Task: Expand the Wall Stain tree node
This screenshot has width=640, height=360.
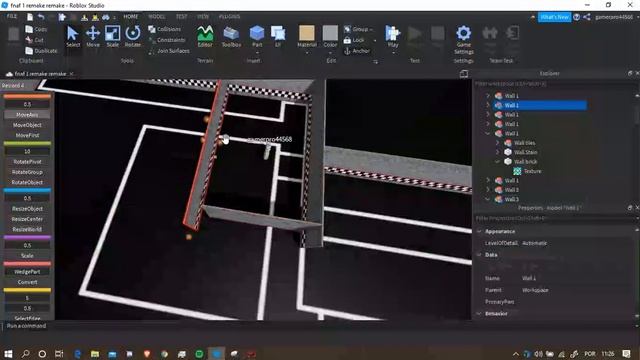Action: tap(497, 152)
